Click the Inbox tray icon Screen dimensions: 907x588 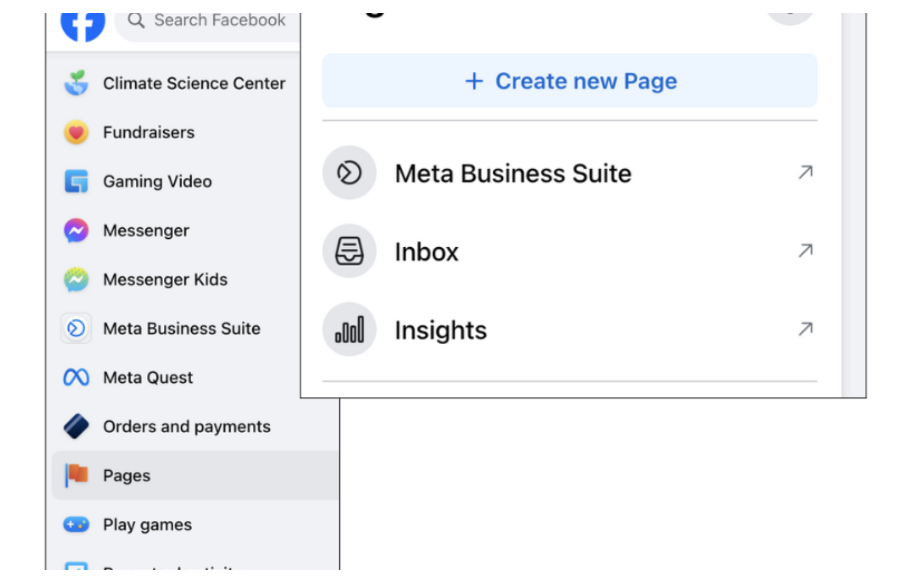(349, 251)
